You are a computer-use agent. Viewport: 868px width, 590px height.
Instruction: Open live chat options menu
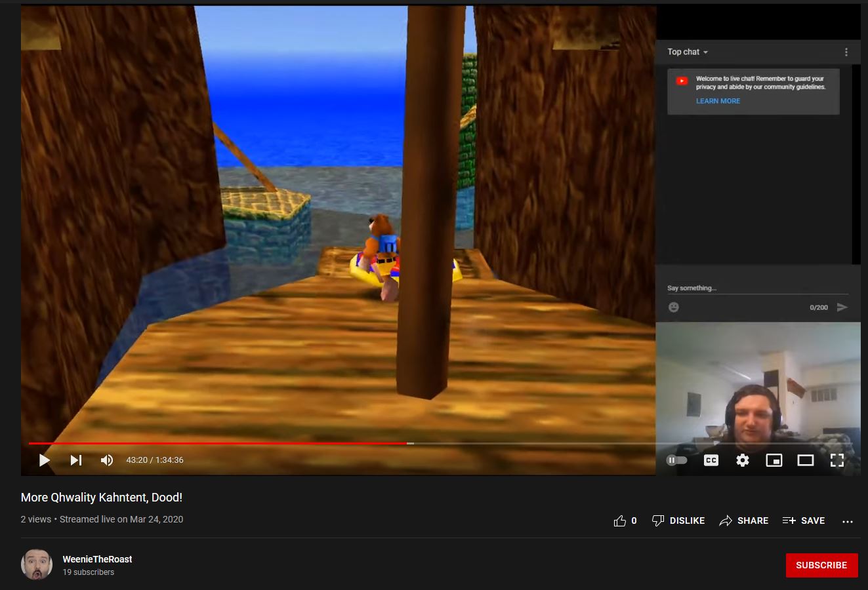(846, 52)
